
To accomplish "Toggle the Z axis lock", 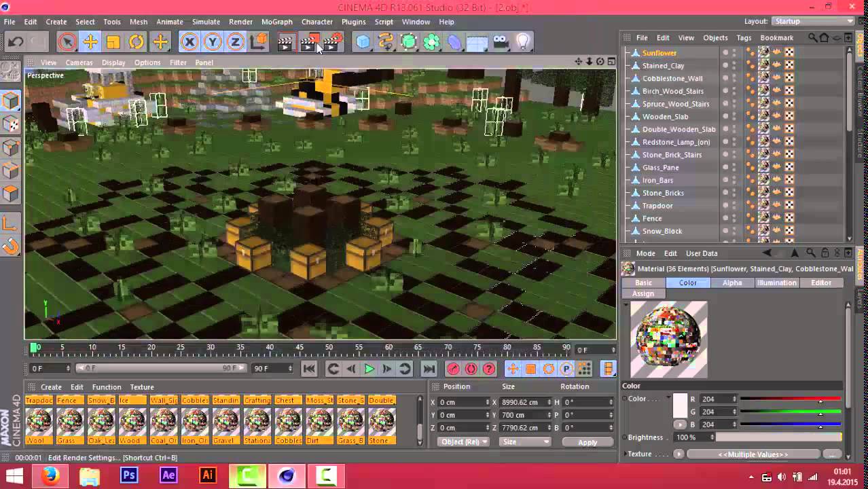I will tap(235, 42).
